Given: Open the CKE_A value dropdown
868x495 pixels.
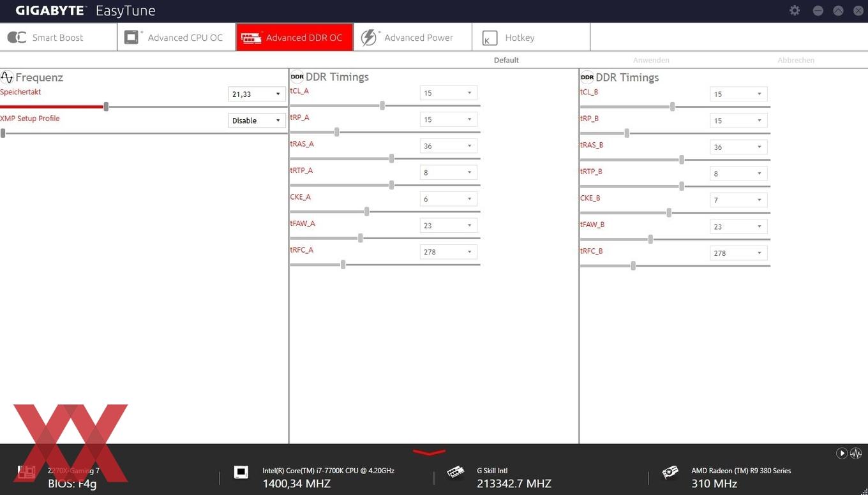Looking at the screenshot, I should coord(449,199).
